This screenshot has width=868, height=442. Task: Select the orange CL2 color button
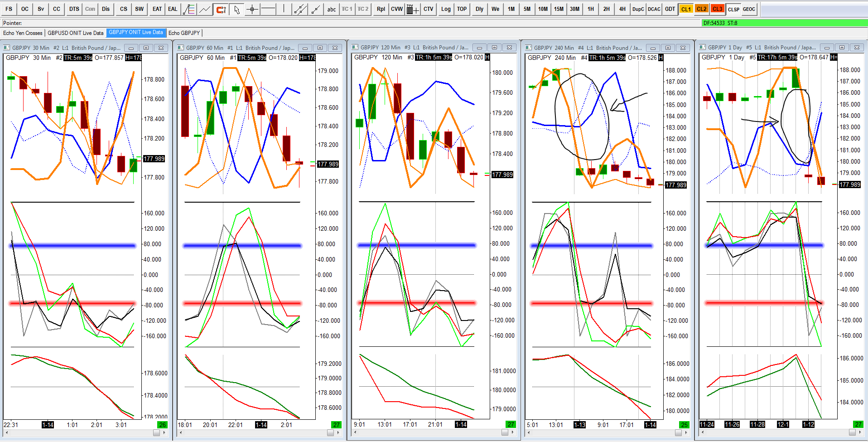(702, 9)
